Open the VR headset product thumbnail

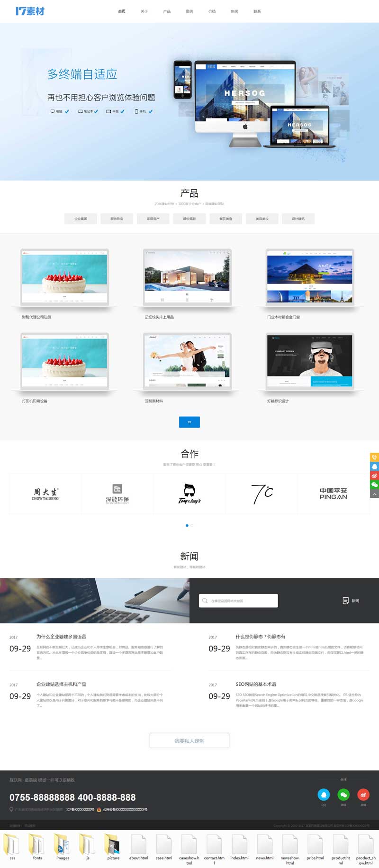(x=309, y=361)
